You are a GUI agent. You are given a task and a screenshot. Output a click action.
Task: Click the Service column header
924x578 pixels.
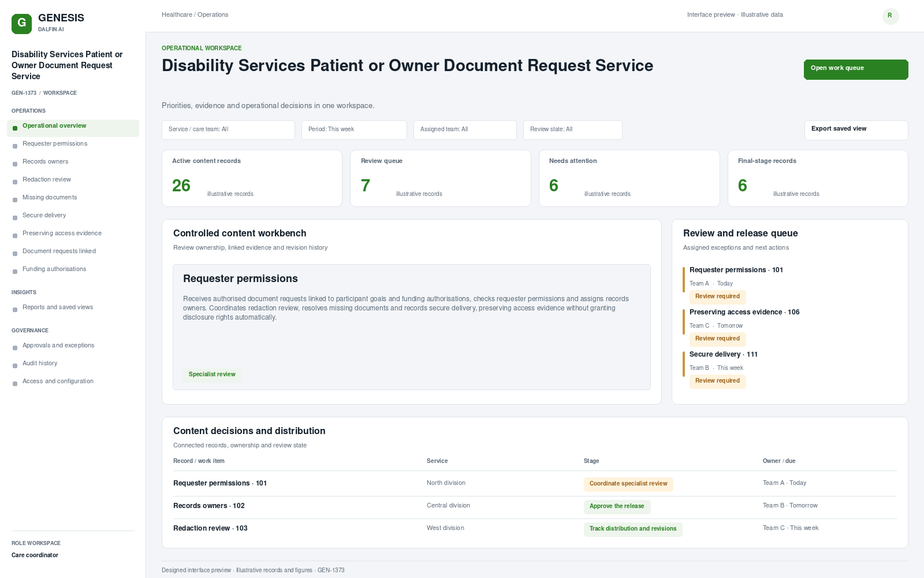tap(437, 461)
